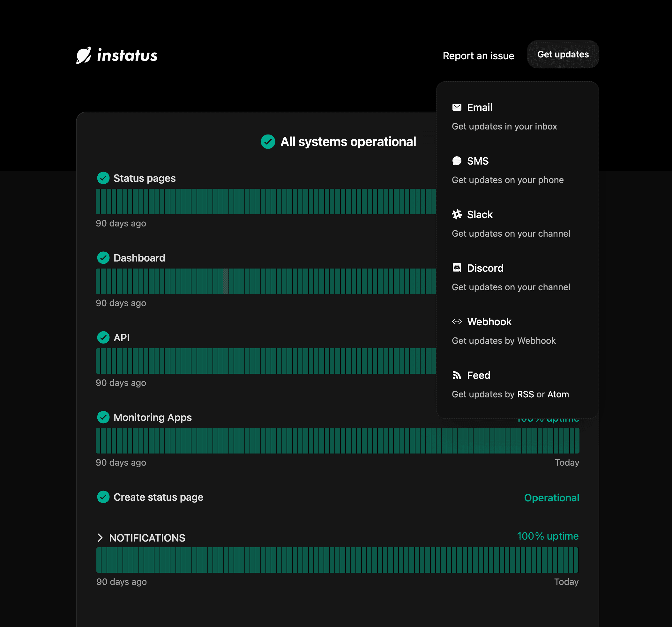The height and width of the screenshot is (627, 672).
Task: Click the Discord logo icon
Action: pyautogui.click(x=457, y=268)
